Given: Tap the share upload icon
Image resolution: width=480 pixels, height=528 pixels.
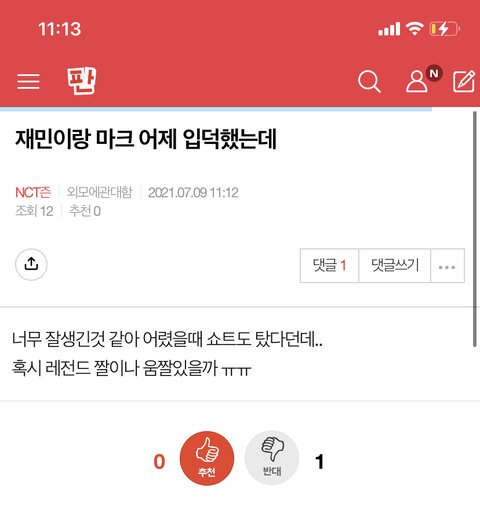Looking at the screenshot, I should tap(31, 264).
